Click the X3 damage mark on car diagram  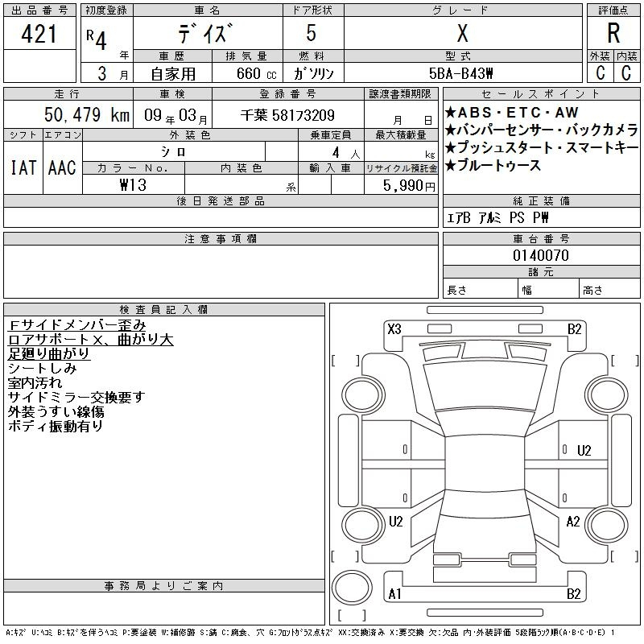[x=394, y=328]
